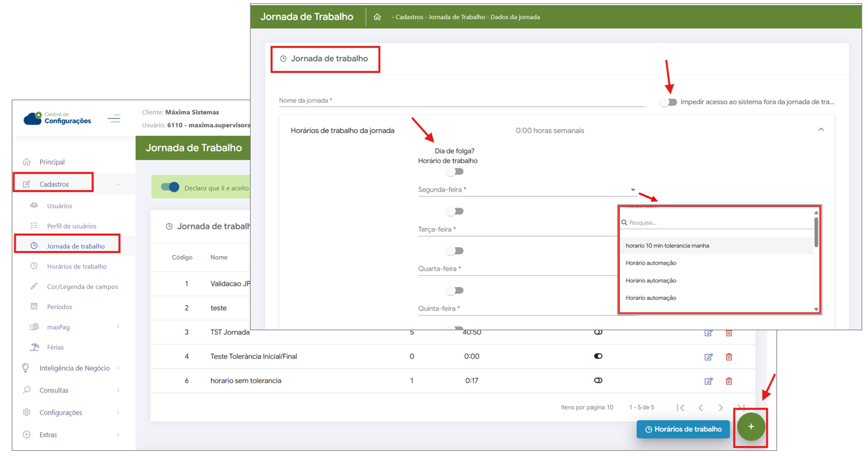This screenshot has width=868, height=456.
Task: Go to the first page of results
Action: pyautogui.click(x=681, y=408)
